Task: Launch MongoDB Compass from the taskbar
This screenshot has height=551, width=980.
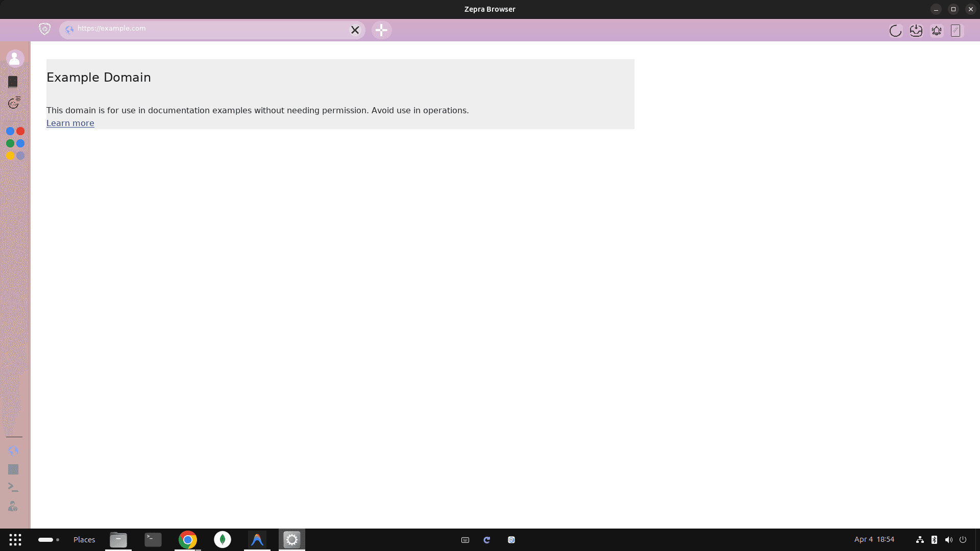Action: [x=223, y=539]
